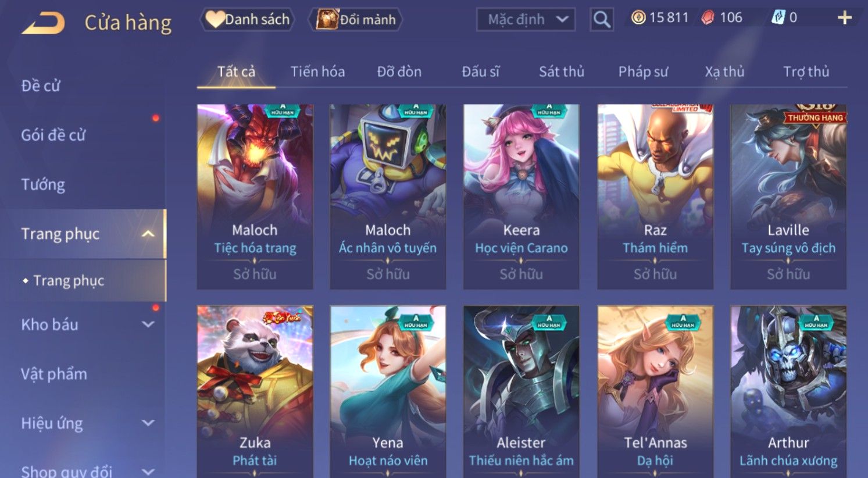Open Danh sách wishlist heart button
The width and height of the screenshot is (868, 478).
click(247, 20)
